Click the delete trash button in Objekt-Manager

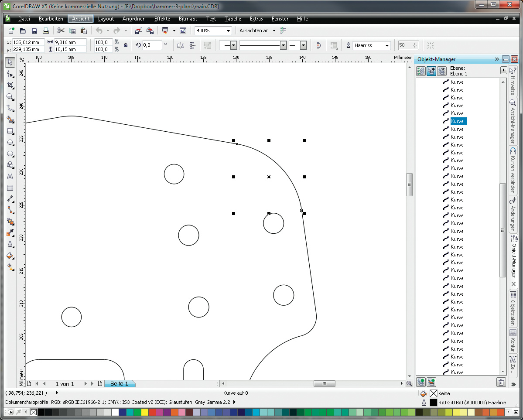pos(501,382)
